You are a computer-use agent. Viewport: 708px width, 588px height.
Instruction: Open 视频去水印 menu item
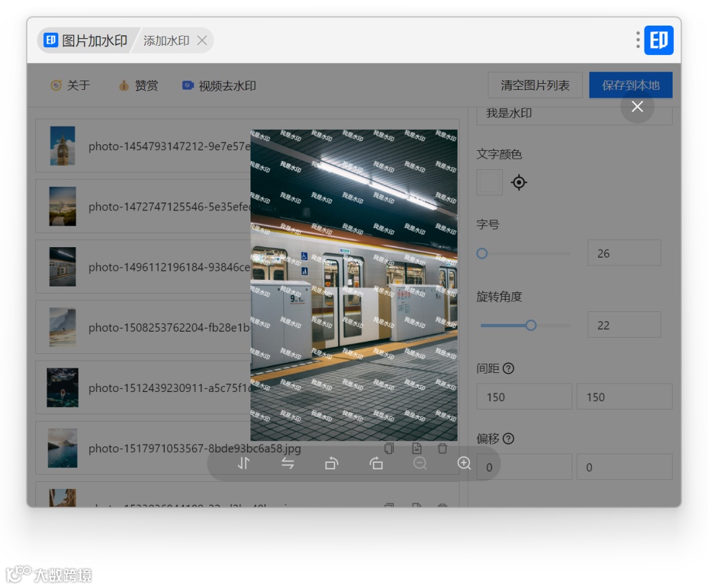pyautogui.click(x=219, y=85)
